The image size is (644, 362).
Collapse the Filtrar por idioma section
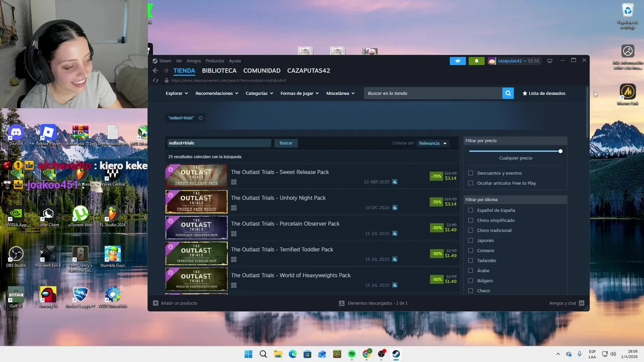515,200
